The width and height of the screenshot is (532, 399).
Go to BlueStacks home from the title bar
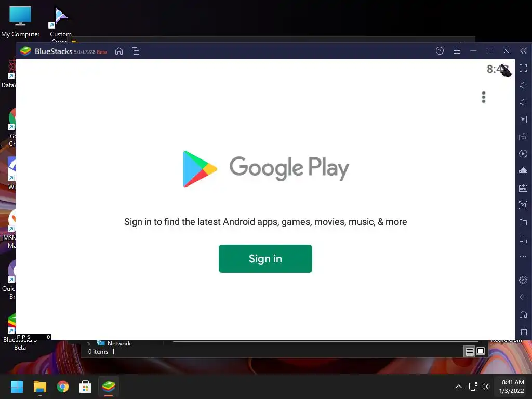pos(119,51)
